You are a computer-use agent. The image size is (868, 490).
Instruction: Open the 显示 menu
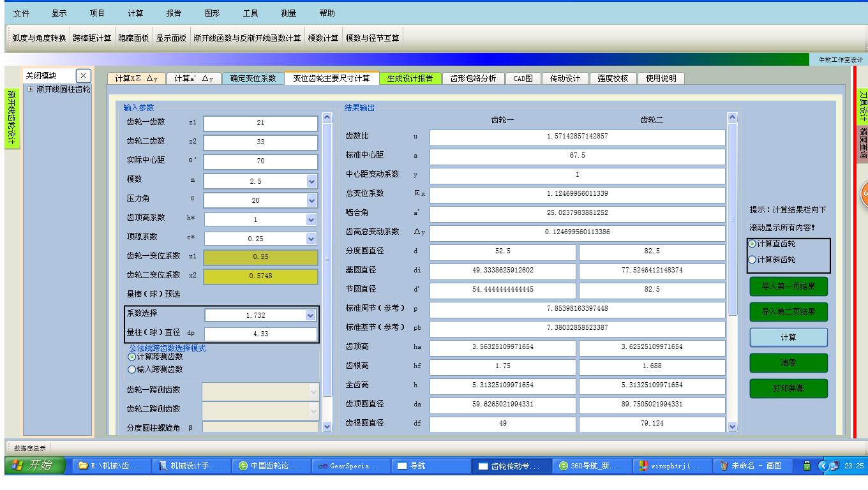point(59,13)
